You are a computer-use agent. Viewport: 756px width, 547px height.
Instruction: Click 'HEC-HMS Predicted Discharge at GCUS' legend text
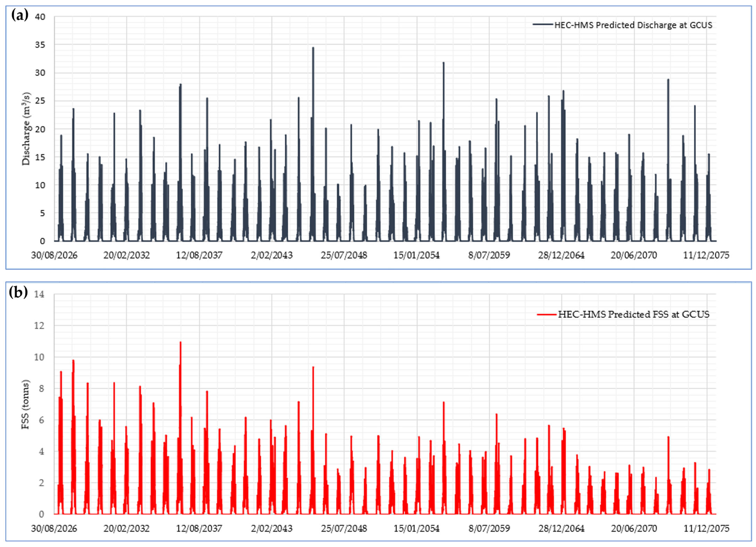[633, 25]
